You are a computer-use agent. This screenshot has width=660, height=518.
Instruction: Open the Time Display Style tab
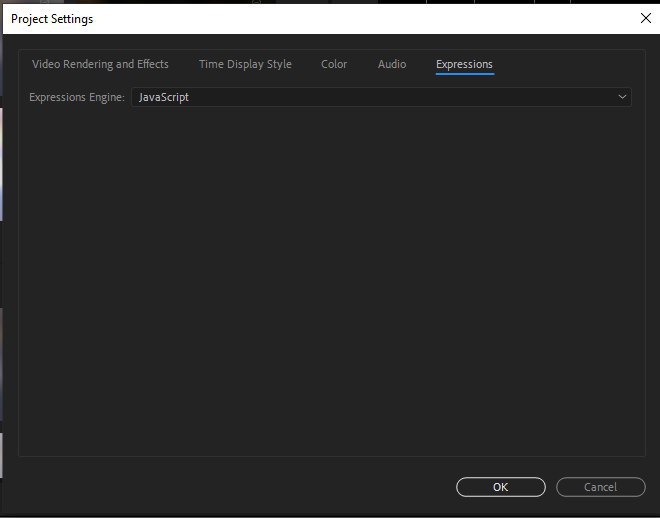(x=245, y=64)
